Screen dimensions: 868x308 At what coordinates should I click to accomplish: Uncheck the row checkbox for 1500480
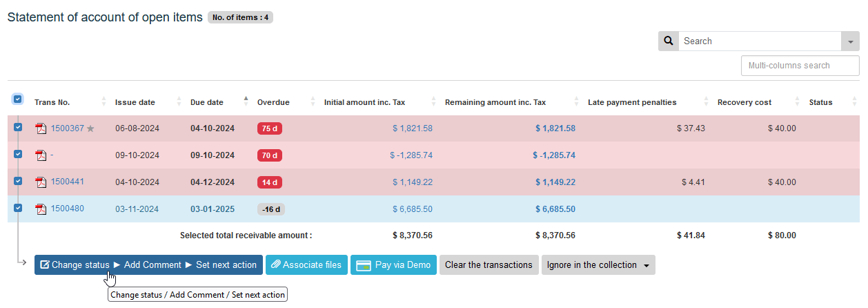pyautogui.click(x=18, y=207)
